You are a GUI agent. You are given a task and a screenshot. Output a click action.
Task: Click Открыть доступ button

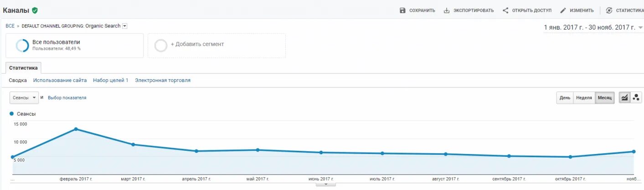click(527, 10)
